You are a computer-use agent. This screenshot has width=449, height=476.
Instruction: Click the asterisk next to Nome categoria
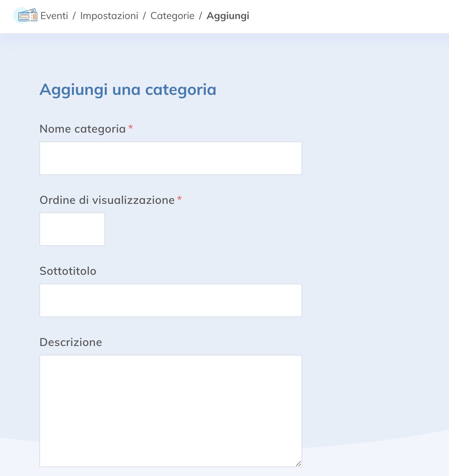[x=130, y=128]
